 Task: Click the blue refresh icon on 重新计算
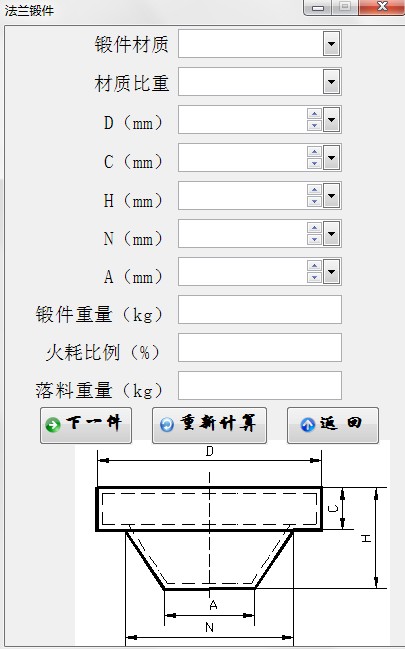[x=167, y=425]
